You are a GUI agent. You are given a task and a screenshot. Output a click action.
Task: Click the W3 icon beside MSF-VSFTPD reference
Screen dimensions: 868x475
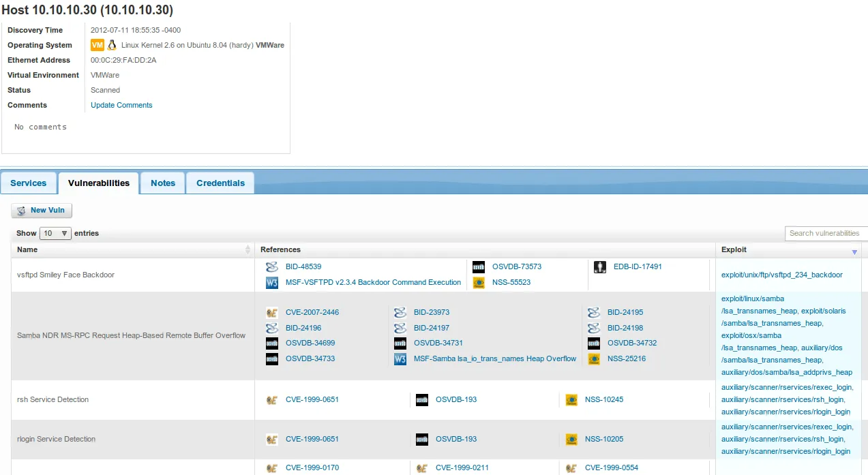click(x=272, y=282)
